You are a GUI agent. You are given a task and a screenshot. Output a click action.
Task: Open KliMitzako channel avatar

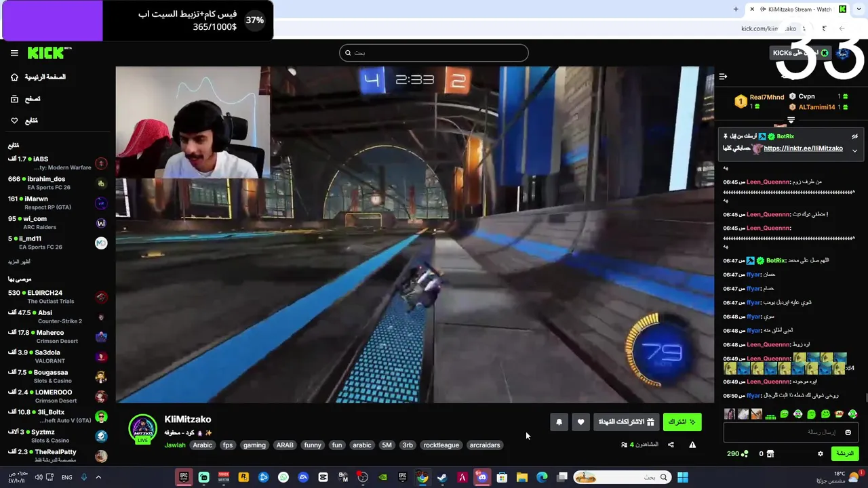coord(143,429)
